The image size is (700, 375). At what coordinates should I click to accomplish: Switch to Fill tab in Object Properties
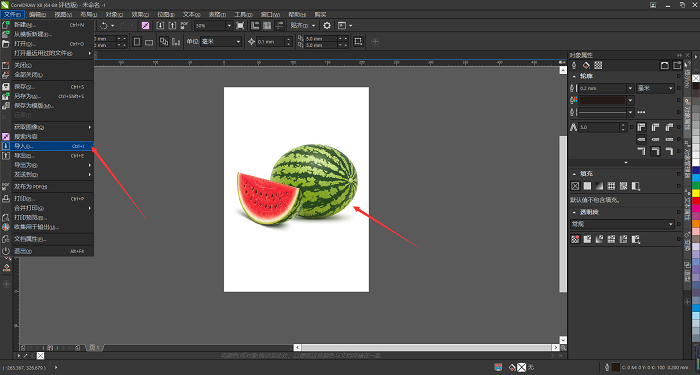586,66
